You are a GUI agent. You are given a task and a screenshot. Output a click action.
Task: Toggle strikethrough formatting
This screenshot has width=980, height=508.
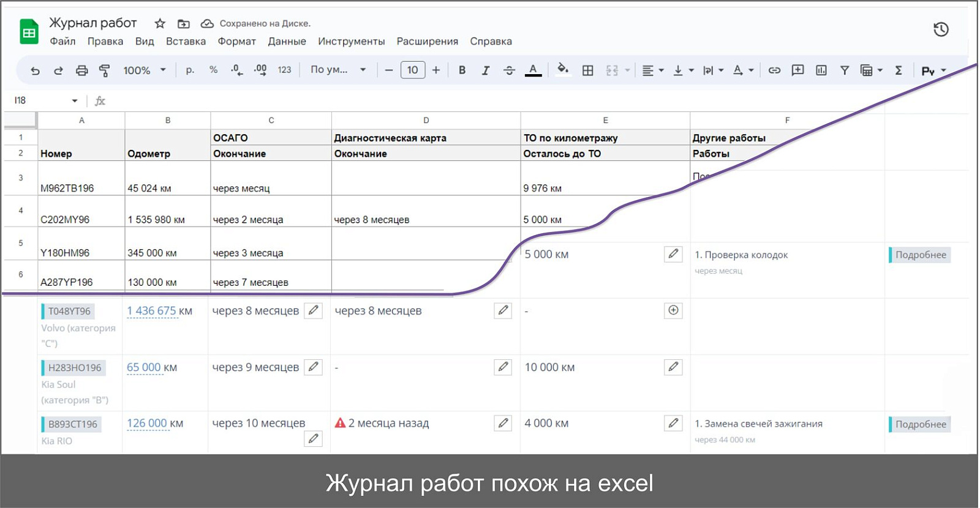[x=509, y=70]
